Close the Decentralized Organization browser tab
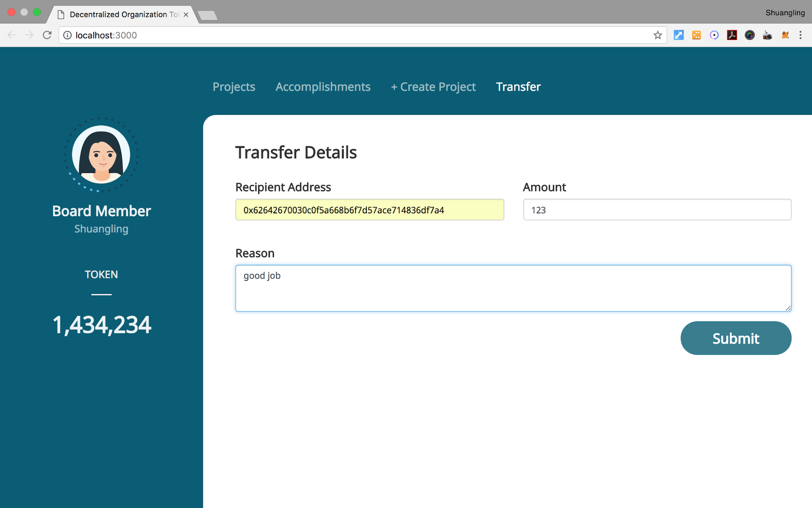The image size is (812, 508). 186,15
